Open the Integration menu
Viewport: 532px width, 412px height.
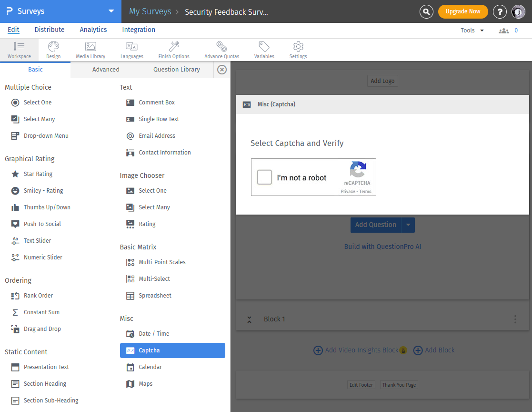point(139,30)
